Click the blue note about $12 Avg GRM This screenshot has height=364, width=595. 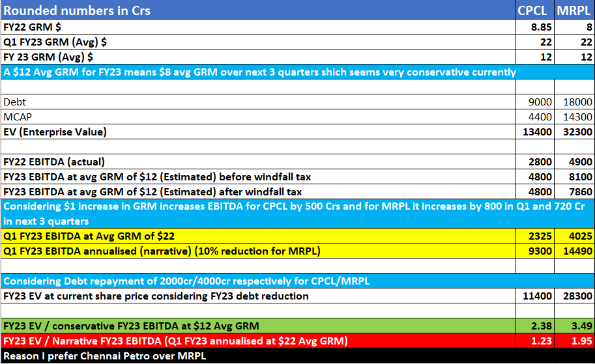point(297,72)
